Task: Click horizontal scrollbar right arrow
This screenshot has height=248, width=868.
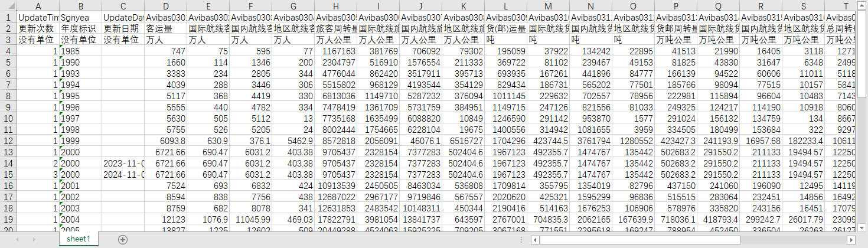Action: [x=851, y=240]
